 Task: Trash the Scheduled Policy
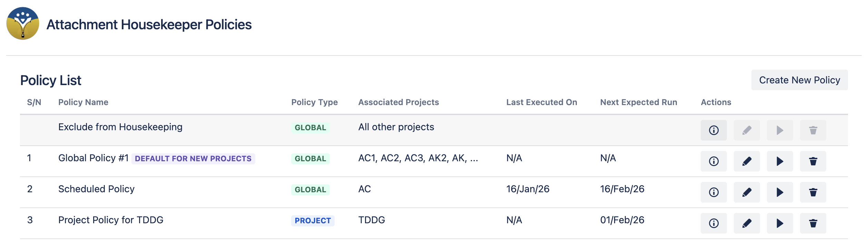point(813,192)
